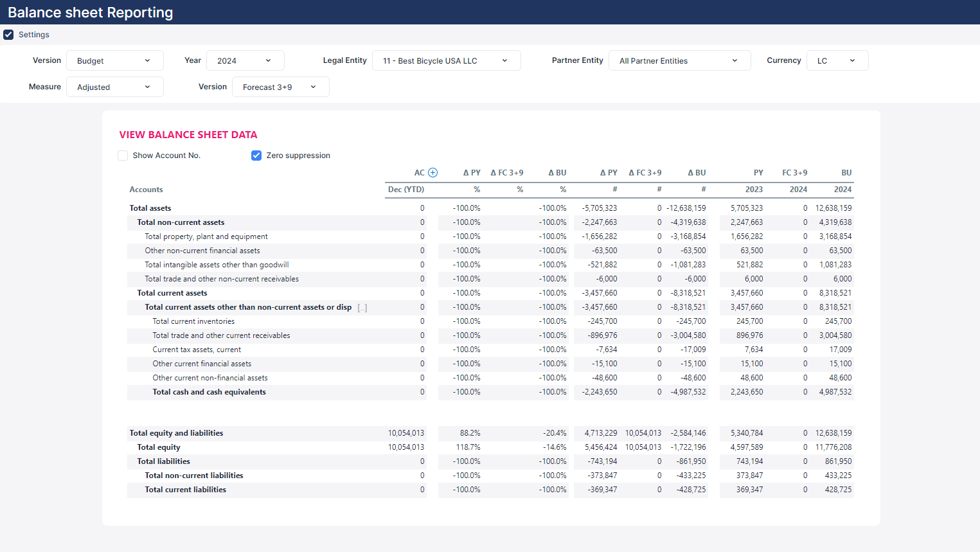Expand truncated label ellipsis icon in table
Image resolution: width=980 pixels, height=552 pixels.
(x=362, y=308)
